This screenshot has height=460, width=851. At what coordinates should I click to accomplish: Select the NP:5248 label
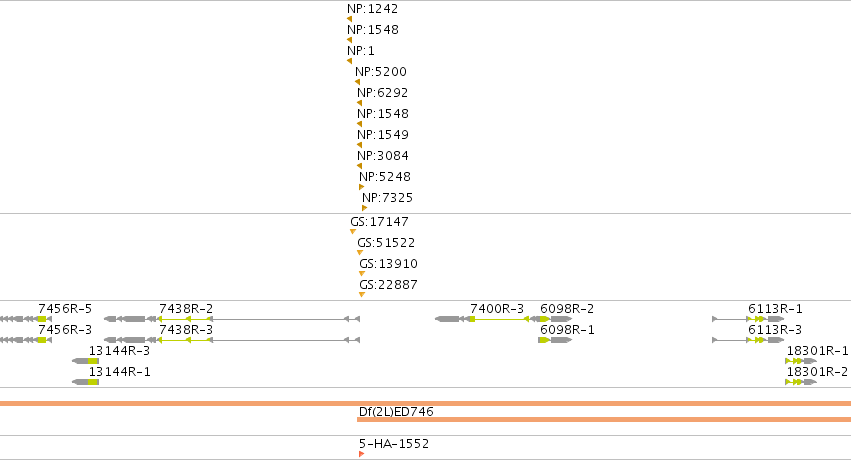(385, 177)
